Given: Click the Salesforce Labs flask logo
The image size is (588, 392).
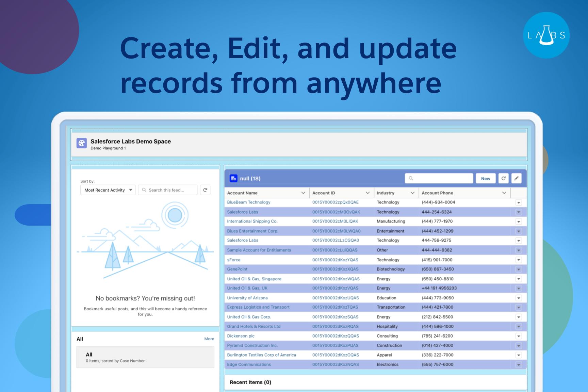Looking at the screenshot, I should pos(546,35).
